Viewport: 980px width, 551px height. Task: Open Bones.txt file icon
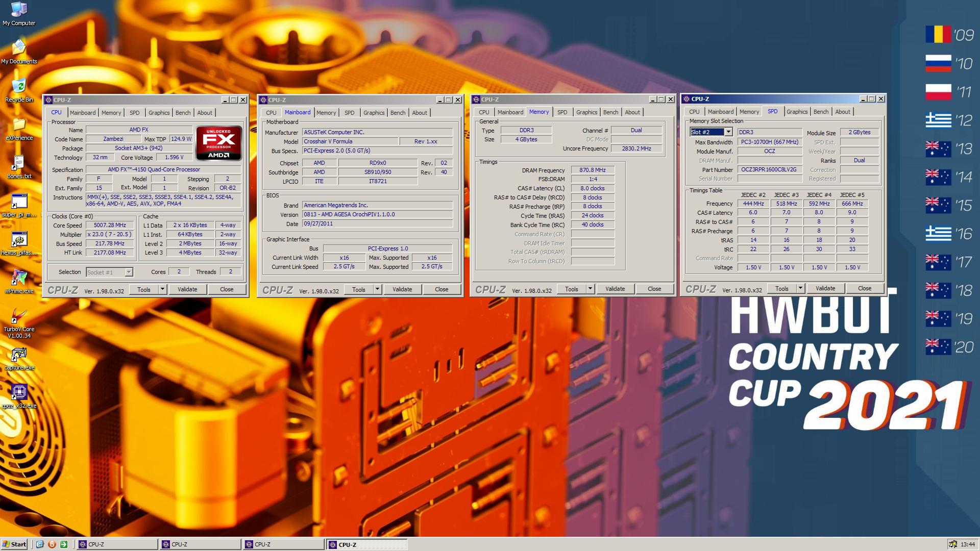tap(19, 167)
